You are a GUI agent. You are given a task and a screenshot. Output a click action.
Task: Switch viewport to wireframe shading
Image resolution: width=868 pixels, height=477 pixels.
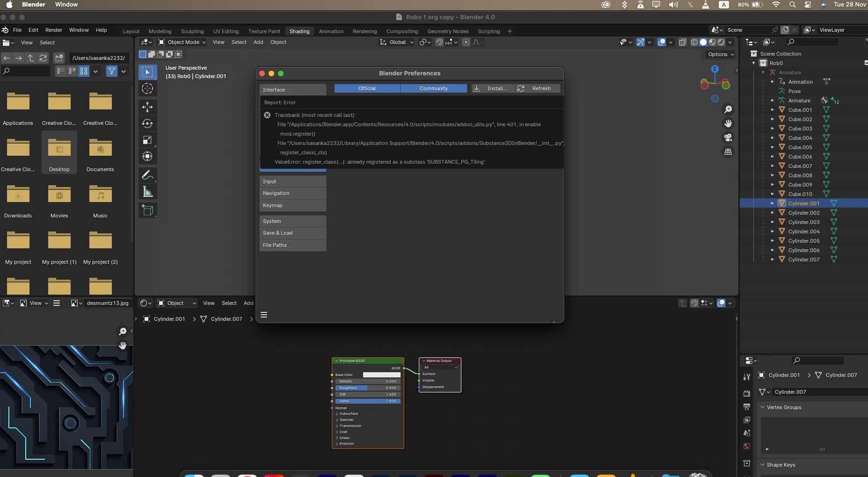(694, 42)
